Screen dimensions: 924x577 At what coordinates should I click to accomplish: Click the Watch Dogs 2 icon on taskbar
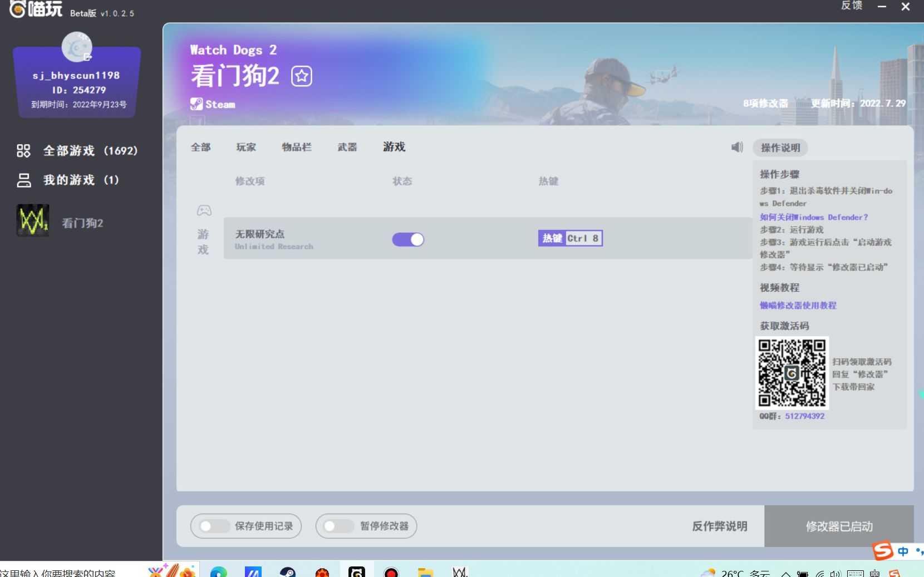coord(460,572)
